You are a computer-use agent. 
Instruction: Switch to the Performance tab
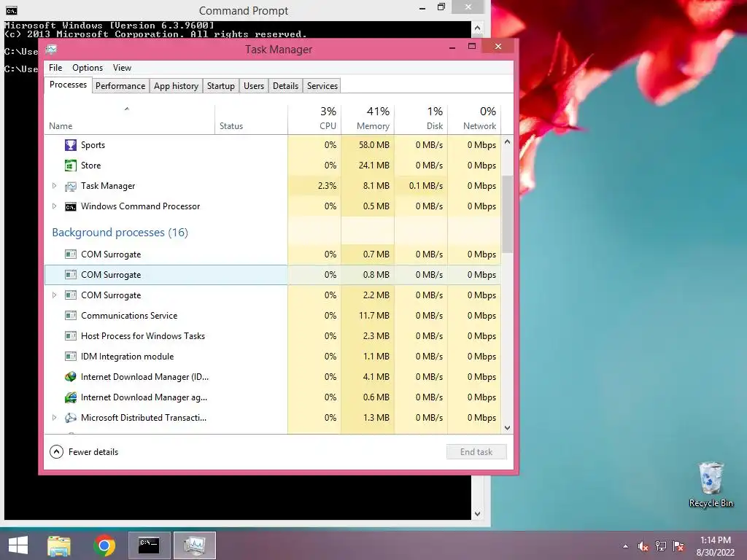[x=120, y=86]
